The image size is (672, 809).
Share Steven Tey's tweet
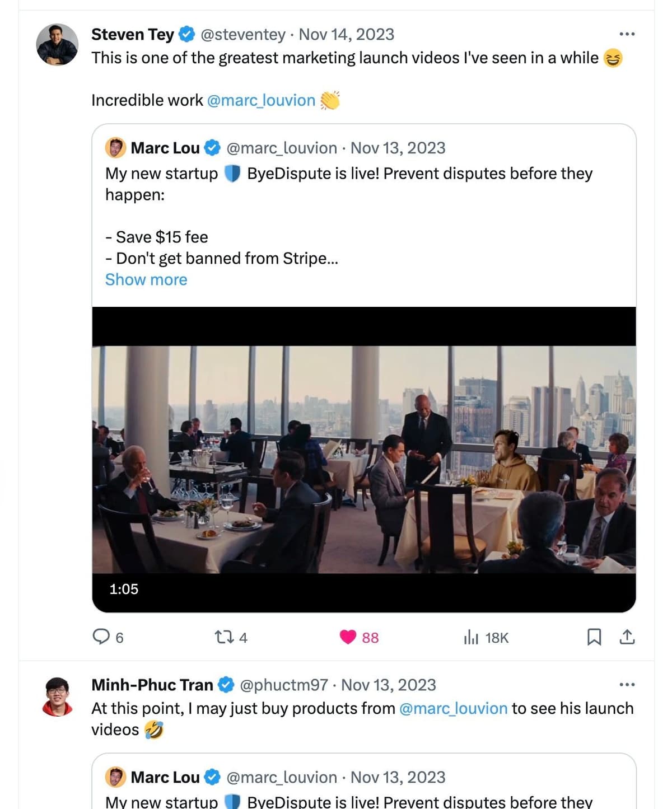click(x=627, y=637)
